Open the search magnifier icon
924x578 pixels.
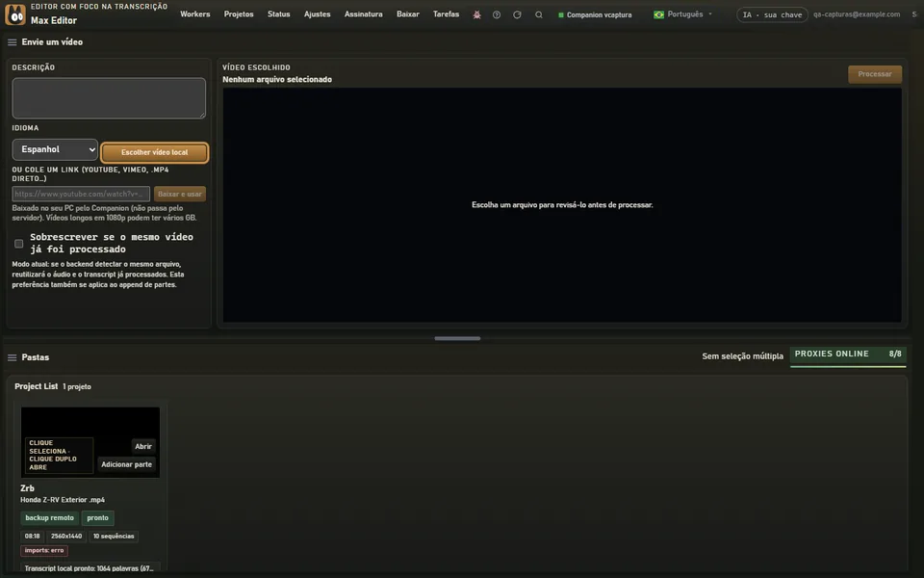[x=539, y=14]
